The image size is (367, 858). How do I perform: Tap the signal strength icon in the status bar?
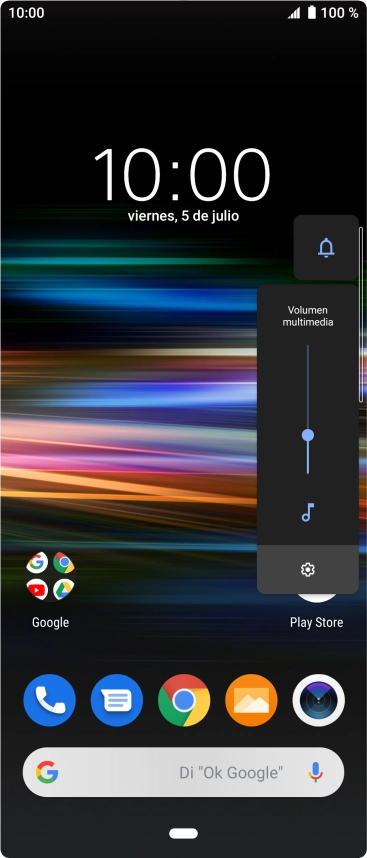pos(294,13)
